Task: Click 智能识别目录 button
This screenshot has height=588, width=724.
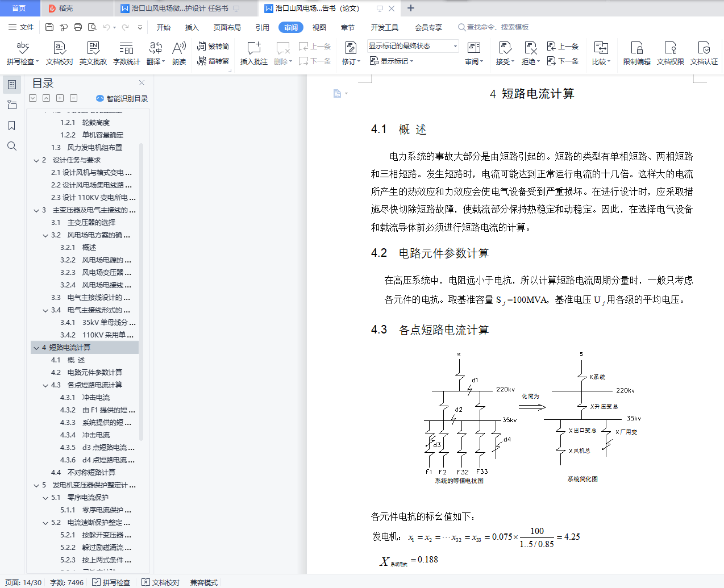Action: (122, 98)
